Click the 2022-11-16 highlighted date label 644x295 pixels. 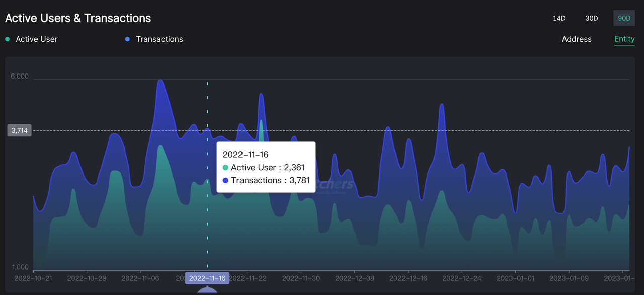point(207,278)
